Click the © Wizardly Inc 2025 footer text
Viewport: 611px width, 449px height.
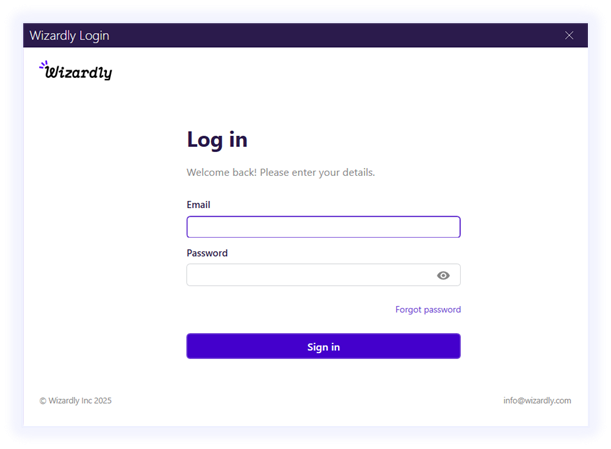click(x=76, y=401)
